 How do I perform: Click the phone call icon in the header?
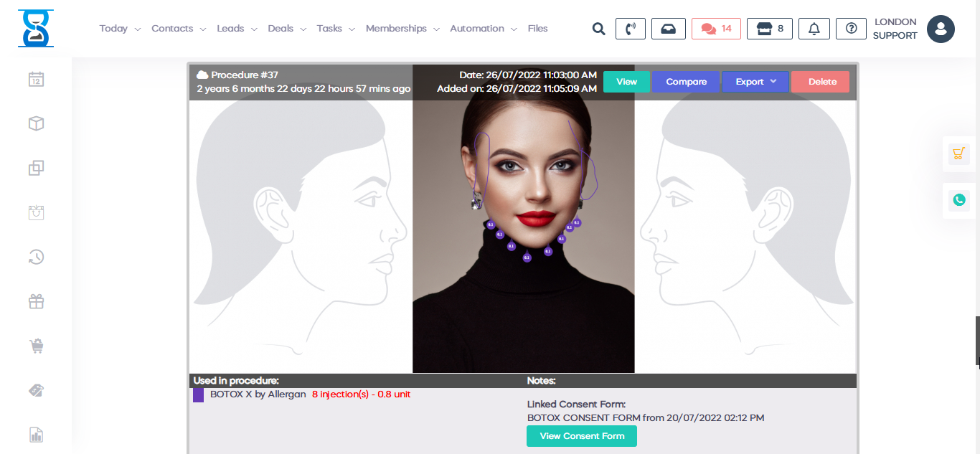click(x=630, y=29)
